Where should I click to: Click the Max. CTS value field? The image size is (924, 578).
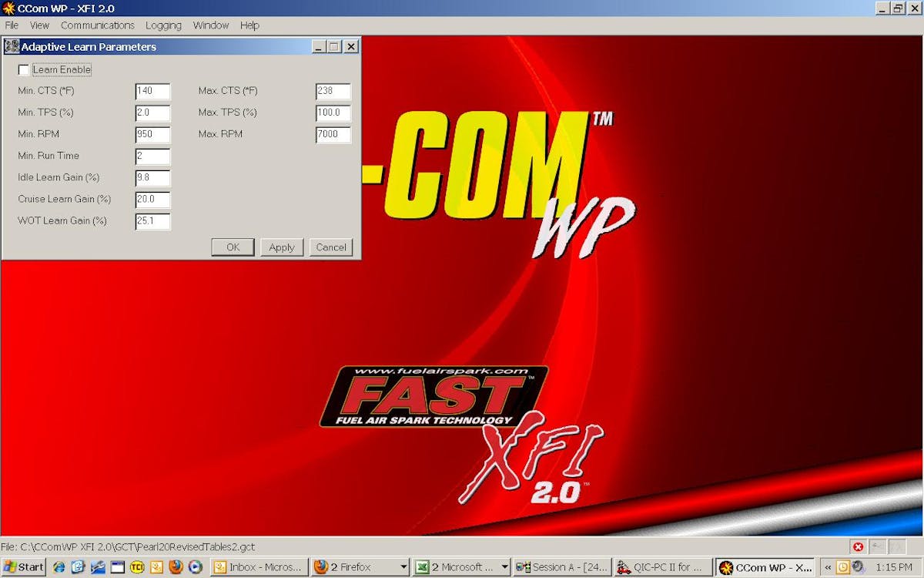coord(333,92)
